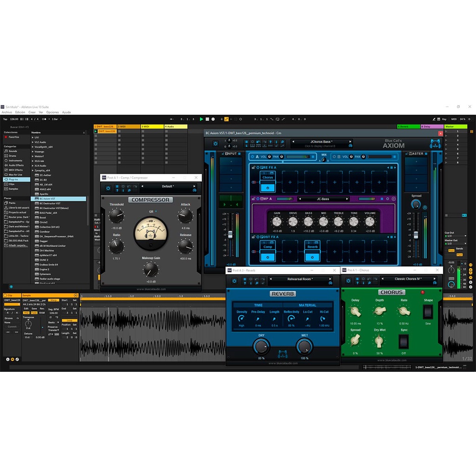This screenshot has height=476, width=476.
Task: Expand the Waldorf folder
Action: [33, 156]
